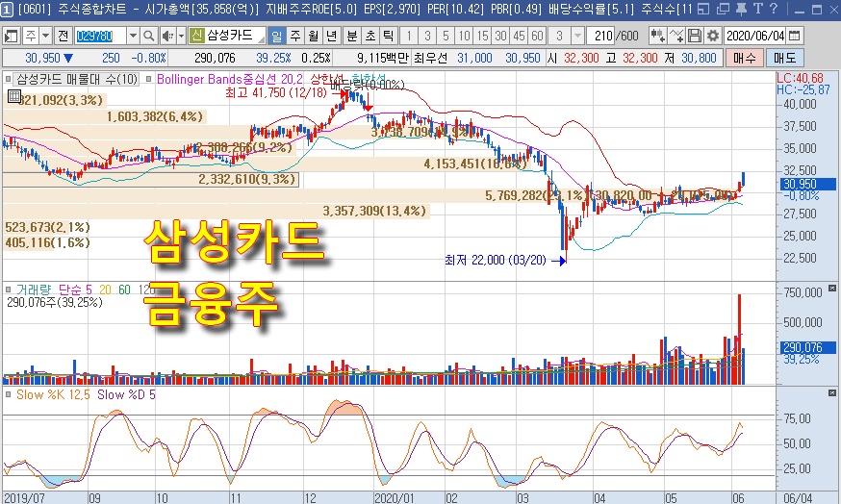Viewport: 841px width, 504px height.
Task: Click the 매도 sell button
Action: (x=784, y=58)
